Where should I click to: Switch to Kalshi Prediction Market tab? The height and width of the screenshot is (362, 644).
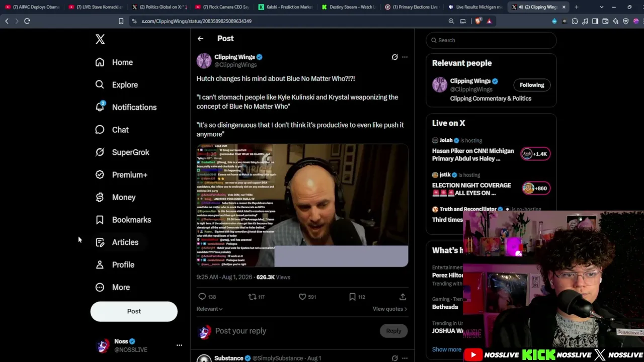click(286, 7)
